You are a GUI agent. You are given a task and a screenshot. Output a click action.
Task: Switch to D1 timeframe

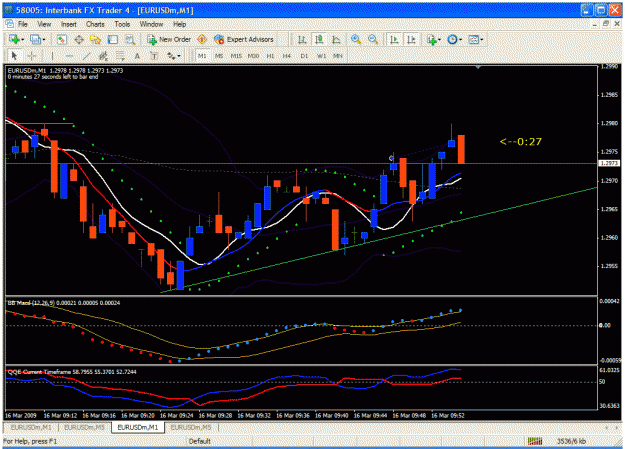[x=304, y=56]
